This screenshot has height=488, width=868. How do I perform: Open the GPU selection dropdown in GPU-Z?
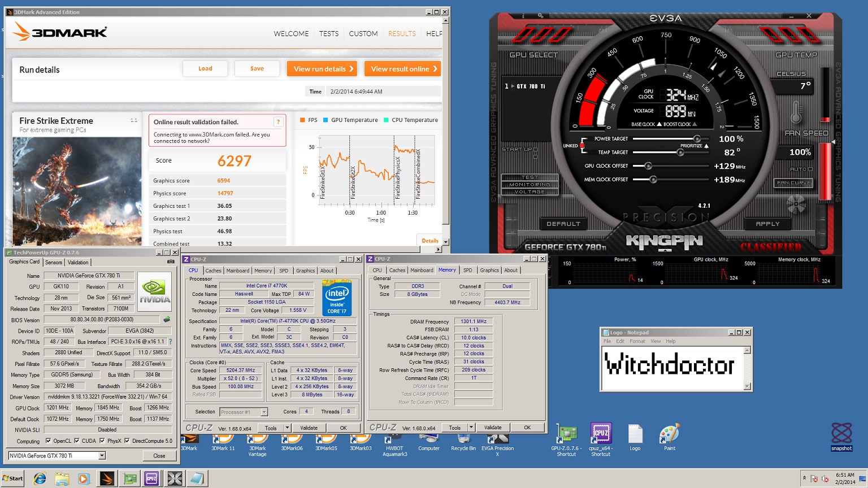(x=102, y=456)
